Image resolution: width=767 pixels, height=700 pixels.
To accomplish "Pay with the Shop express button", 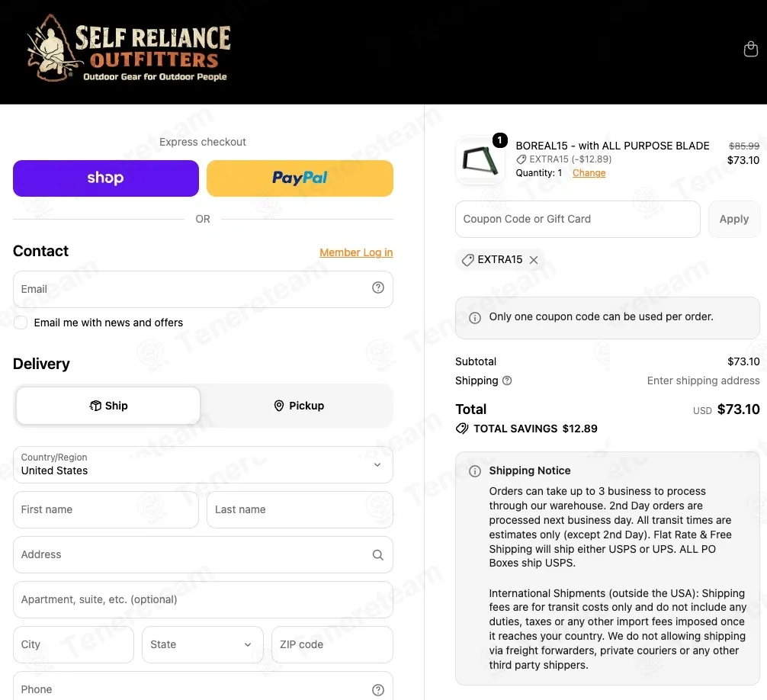I will [106, 178].
